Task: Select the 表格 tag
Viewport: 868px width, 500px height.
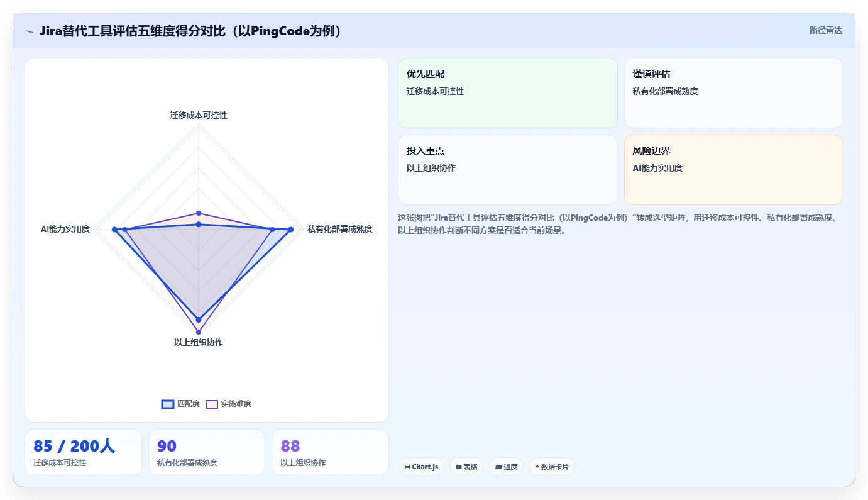Action: [466, 467]
